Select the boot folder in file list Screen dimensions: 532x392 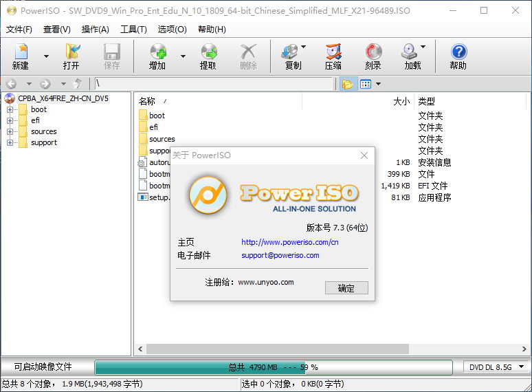157,116
